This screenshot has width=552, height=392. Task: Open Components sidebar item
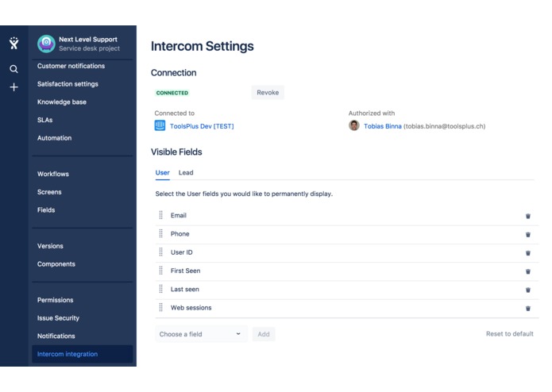point(56,264)
